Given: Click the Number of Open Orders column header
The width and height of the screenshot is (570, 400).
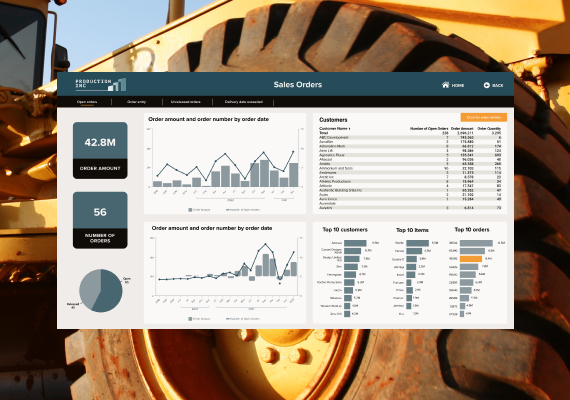Looking at the screenshot, I should click(429, 129).
